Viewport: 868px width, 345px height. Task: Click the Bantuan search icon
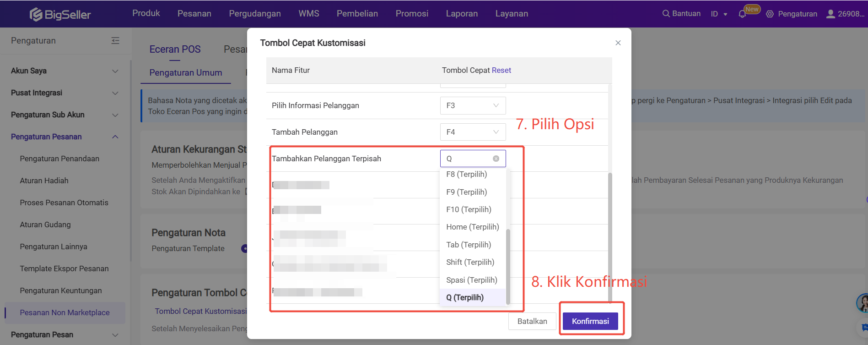[666, 14]
